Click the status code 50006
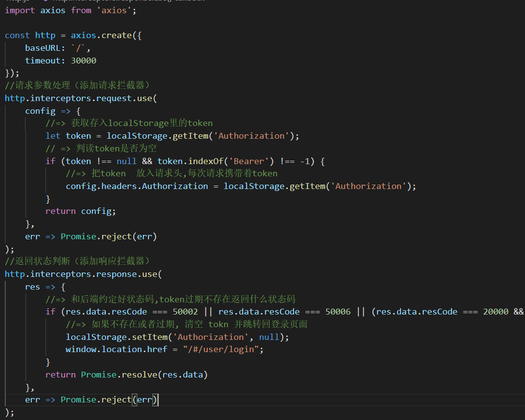 [x=338, y=312]
